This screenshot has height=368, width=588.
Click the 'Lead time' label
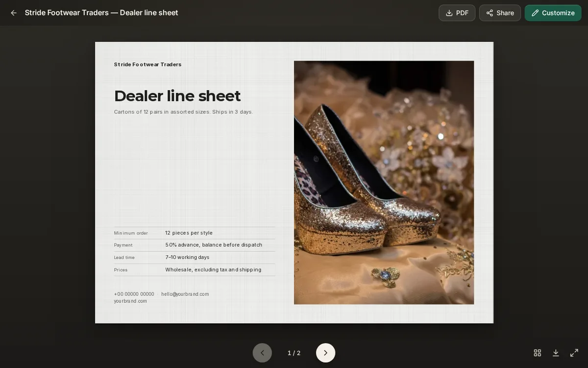click(x=124, y=258)
